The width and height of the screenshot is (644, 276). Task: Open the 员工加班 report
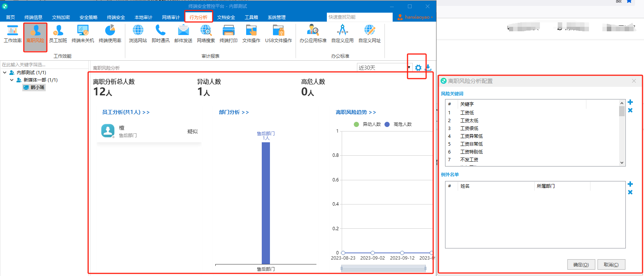tap(58, 34)
